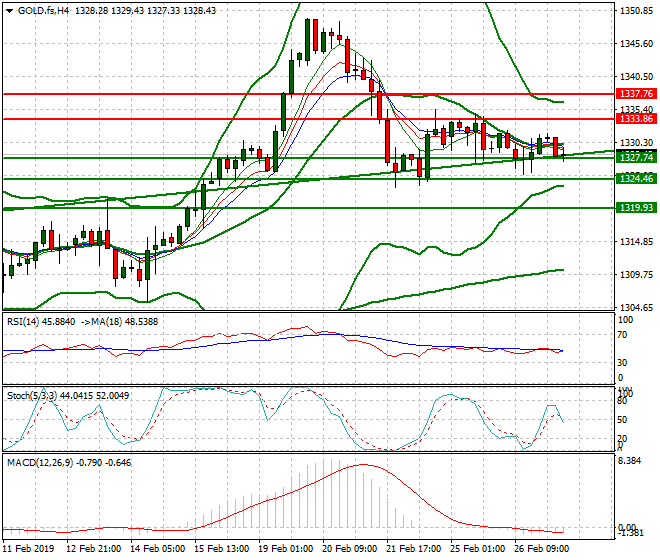Click the 25 Feb 01:00 time axis label

click(x=477, y=549)
